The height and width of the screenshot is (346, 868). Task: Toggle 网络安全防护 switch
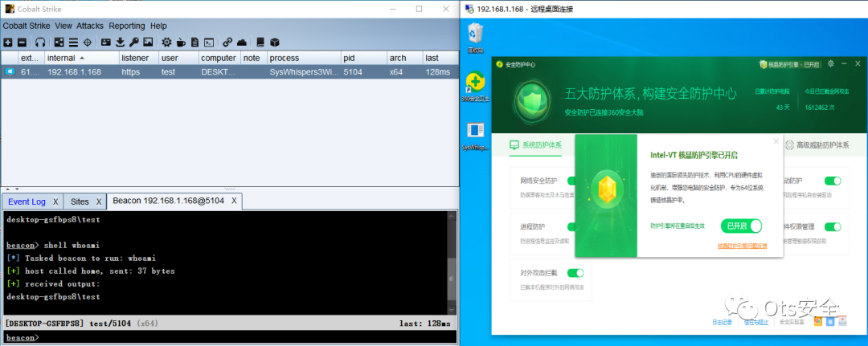[x=571, y=181]
